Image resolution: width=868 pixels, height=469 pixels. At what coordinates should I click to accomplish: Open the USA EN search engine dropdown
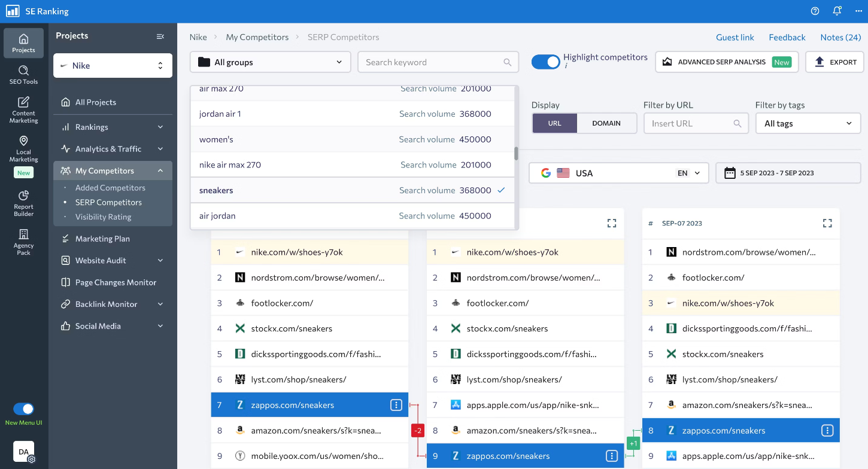pyautogui.click(x=618, y=173)
